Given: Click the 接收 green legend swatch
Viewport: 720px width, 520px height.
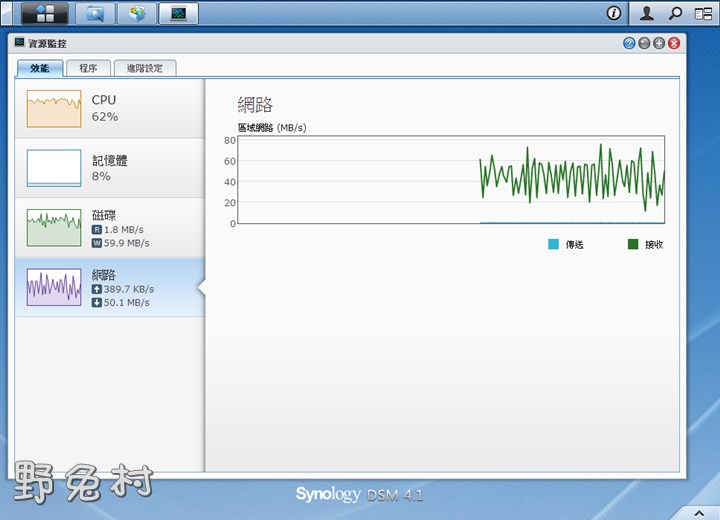Looking at the screenshot, I should tap(633, 244).
